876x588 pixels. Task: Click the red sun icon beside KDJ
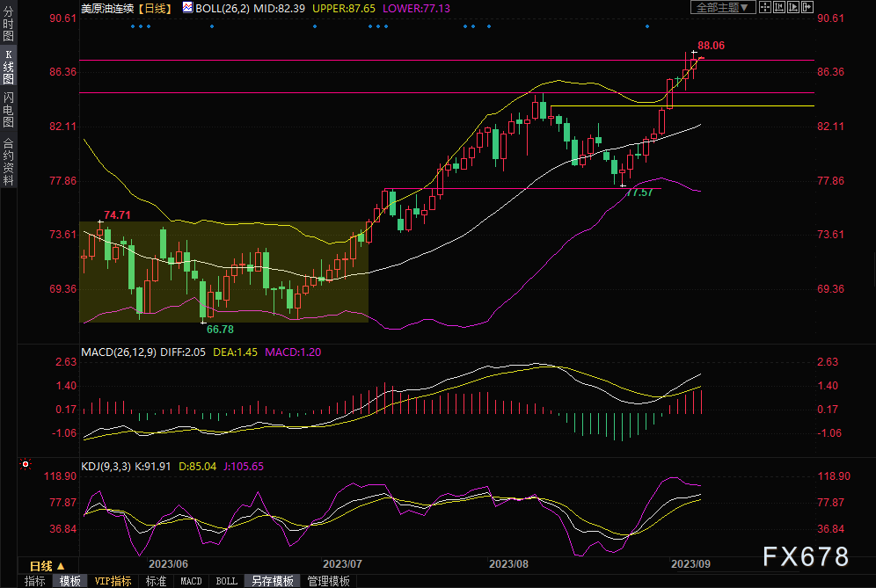[x=26, y=464]
